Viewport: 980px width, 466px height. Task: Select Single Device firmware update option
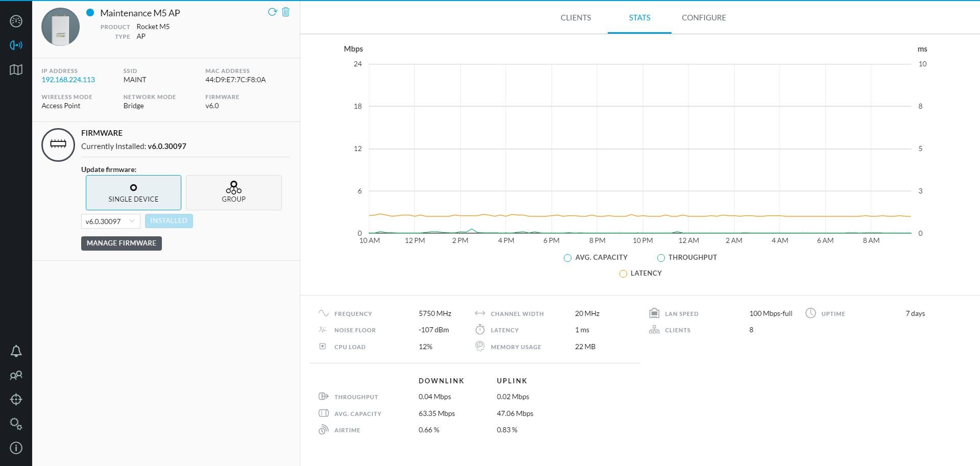(133, 192)
